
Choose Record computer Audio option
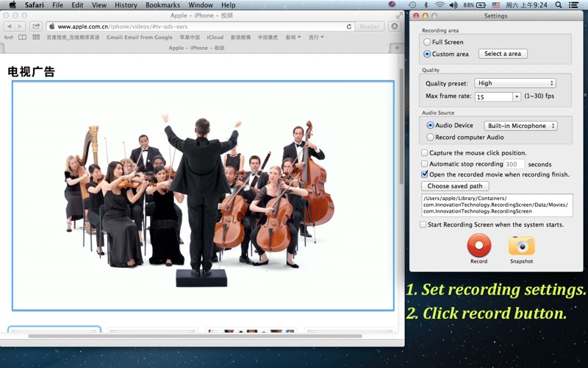pos(430,137)
